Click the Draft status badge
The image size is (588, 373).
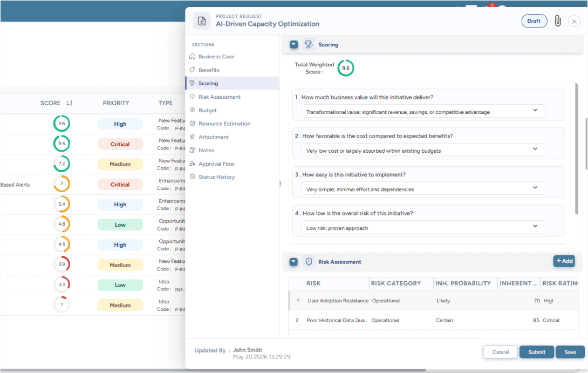click(534, 21)
